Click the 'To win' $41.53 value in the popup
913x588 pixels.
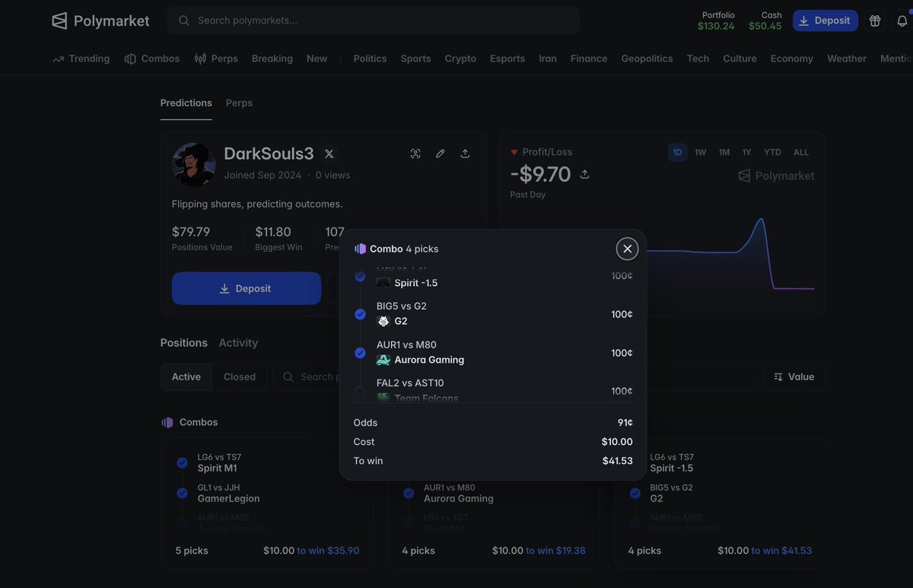pos(617,461)
